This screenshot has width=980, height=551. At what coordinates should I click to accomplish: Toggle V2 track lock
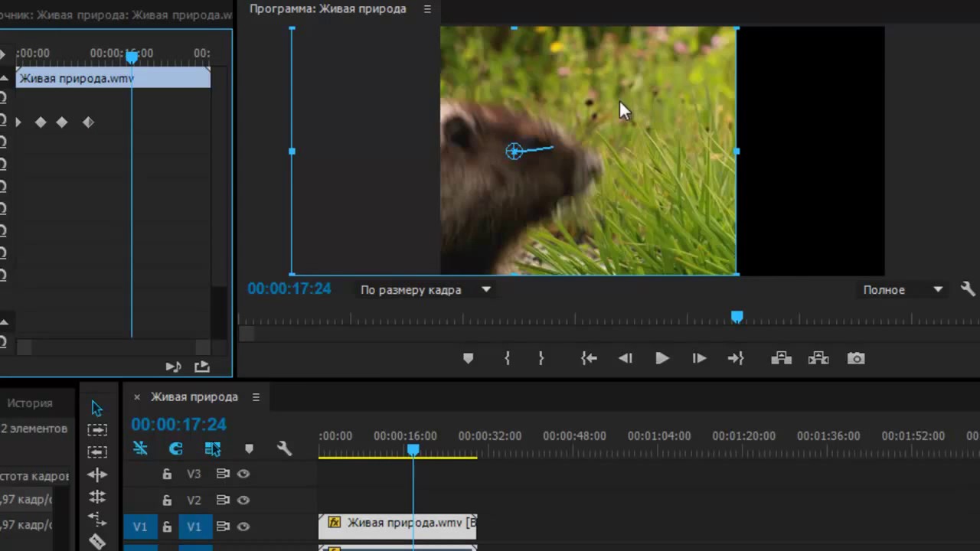pos(167,500)
